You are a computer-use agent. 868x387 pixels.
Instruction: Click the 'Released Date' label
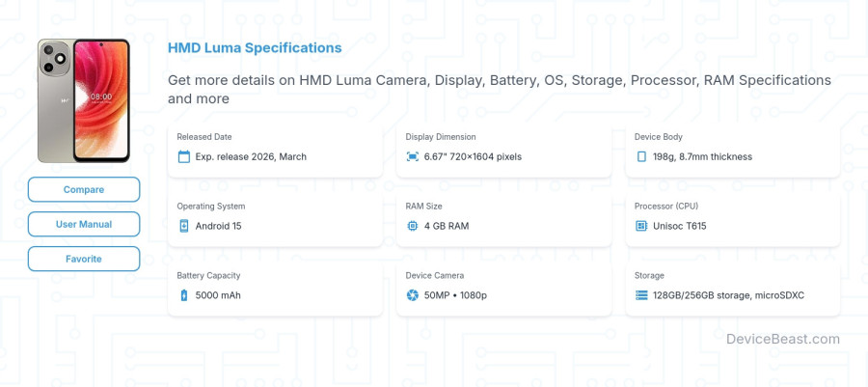coord(204,137)
